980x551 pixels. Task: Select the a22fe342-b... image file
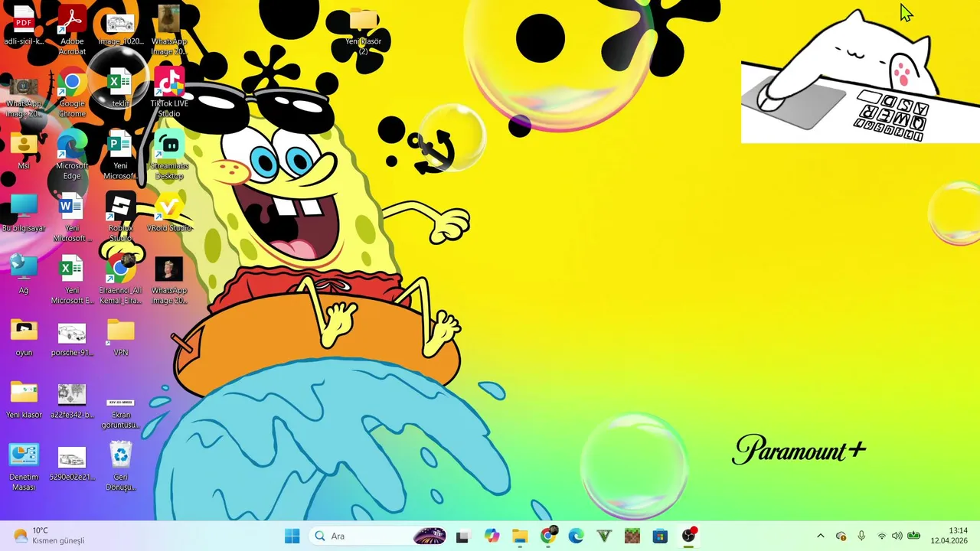(x=72, y=400)
